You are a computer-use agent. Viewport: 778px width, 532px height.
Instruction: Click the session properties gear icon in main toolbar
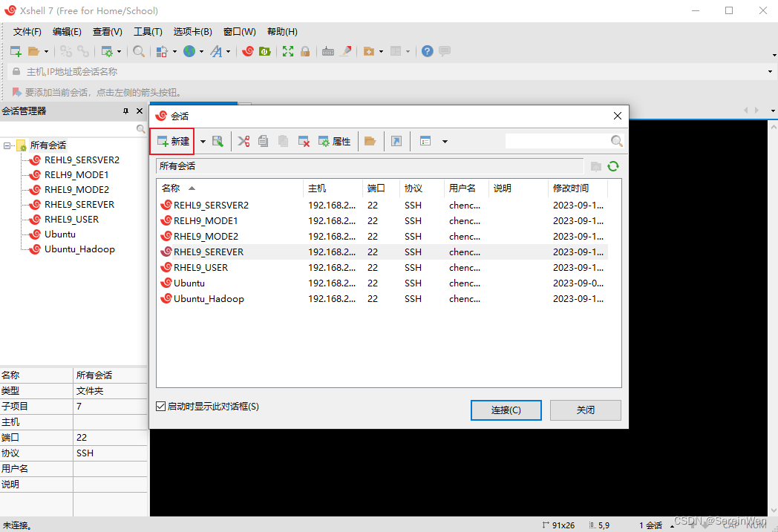coord(107,51)
